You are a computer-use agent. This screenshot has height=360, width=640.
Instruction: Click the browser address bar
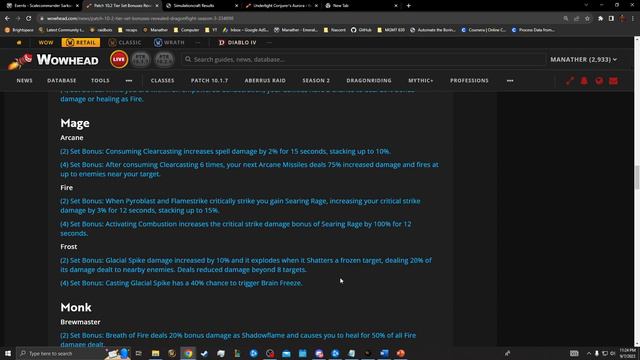[x=302, y=18]
